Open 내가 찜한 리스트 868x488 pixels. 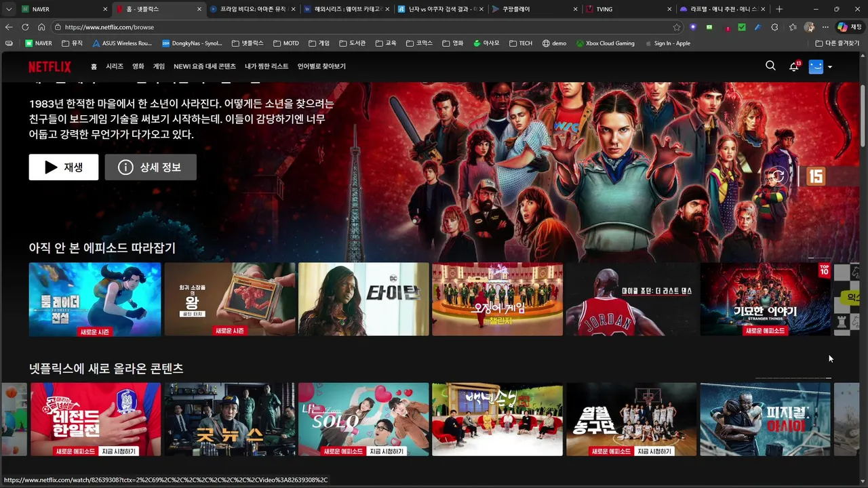tap(267, 66)
